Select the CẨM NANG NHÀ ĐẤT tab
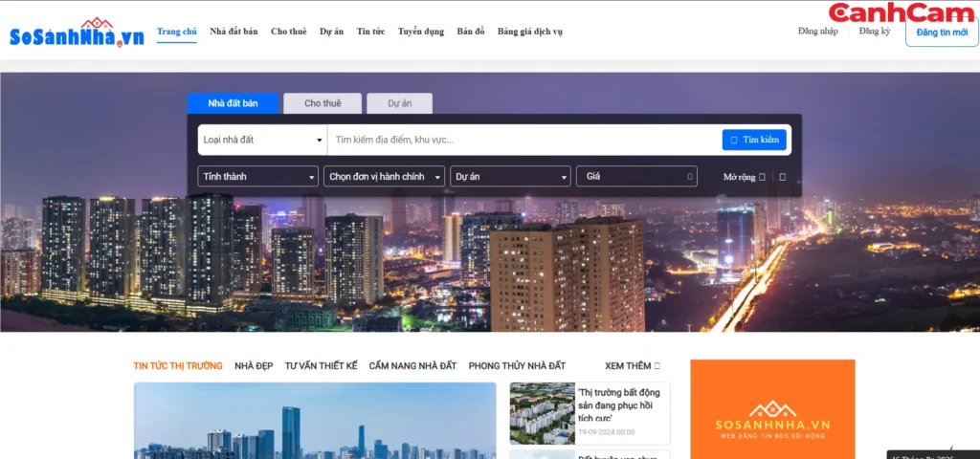Screen dimensions: 980x459 412,366
